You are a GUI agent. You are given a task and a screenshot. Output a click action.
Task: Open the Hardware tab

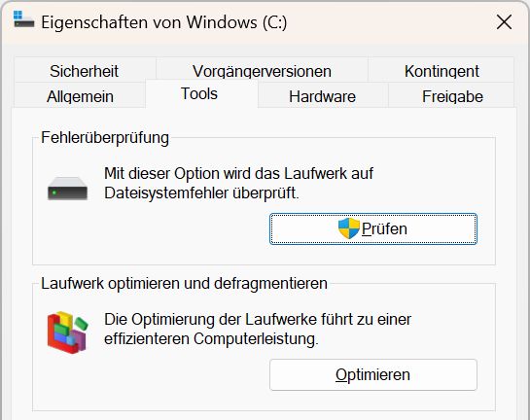[x=323, y=96]
